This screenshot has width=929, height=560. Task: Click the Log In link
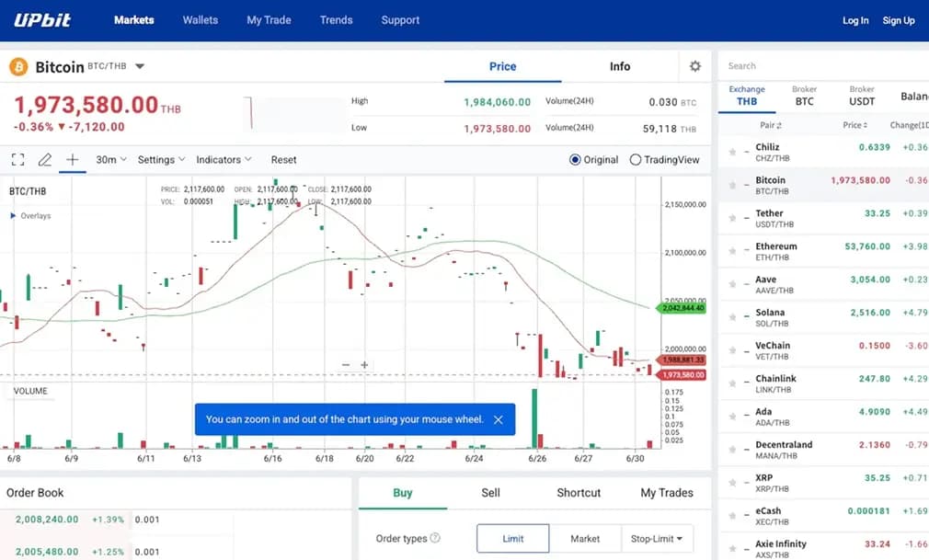(855, 20)
